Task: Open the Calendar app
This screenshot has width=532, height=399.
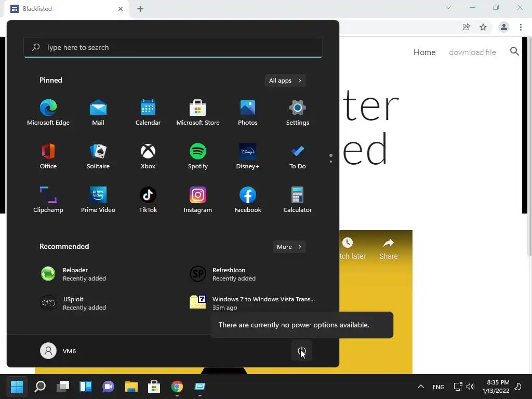Action: [x=148, y=113]
